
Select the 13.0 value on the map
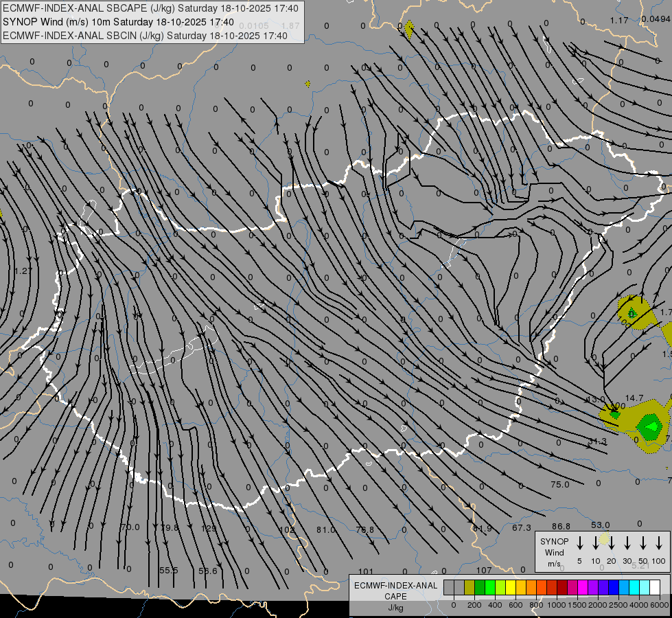tap(596, 399)
